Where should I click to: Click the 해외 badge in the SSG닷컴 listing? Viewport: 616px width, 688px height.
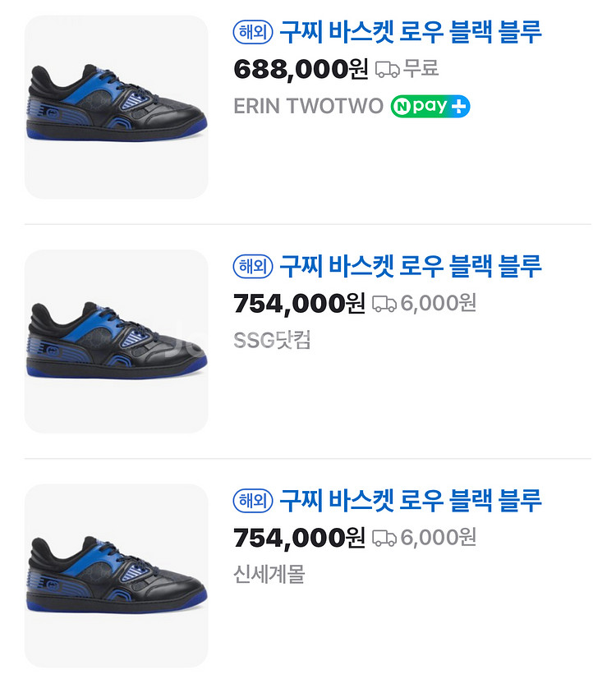(253, 266)
